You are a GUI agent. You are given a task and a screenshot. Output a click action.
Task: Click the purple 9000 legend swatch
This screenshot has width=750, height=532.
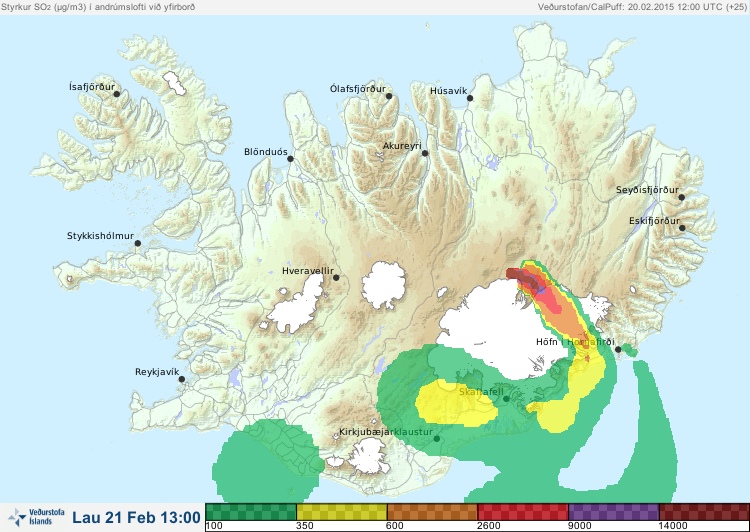(x=614, y=512)
